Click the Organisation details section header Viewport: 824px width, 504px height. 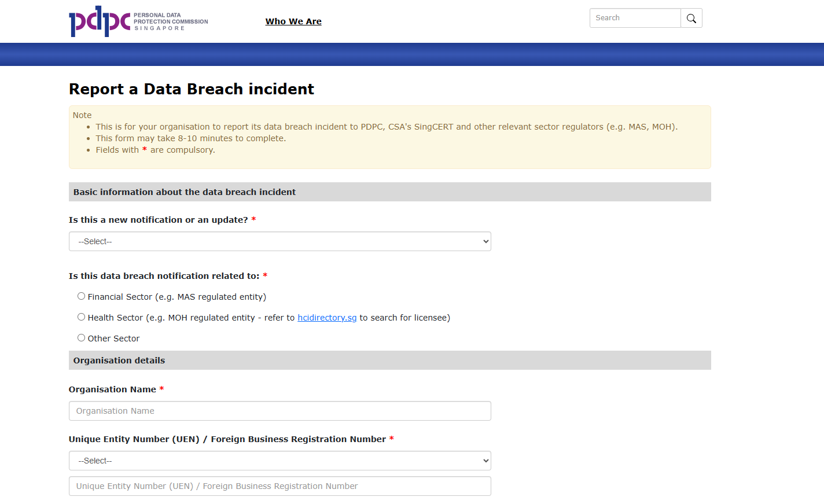click(x=389, y=360)
